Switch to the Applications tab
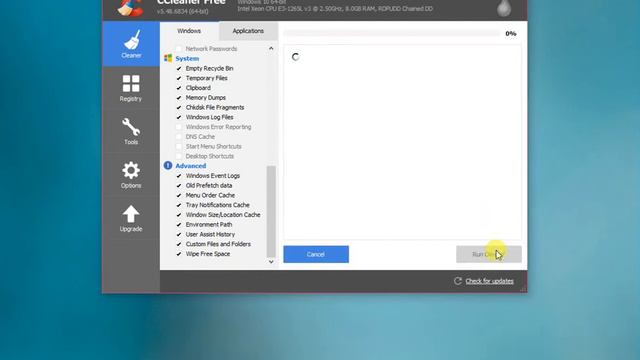640x360 pixels. pyautogui.click(x=248, y=31)
